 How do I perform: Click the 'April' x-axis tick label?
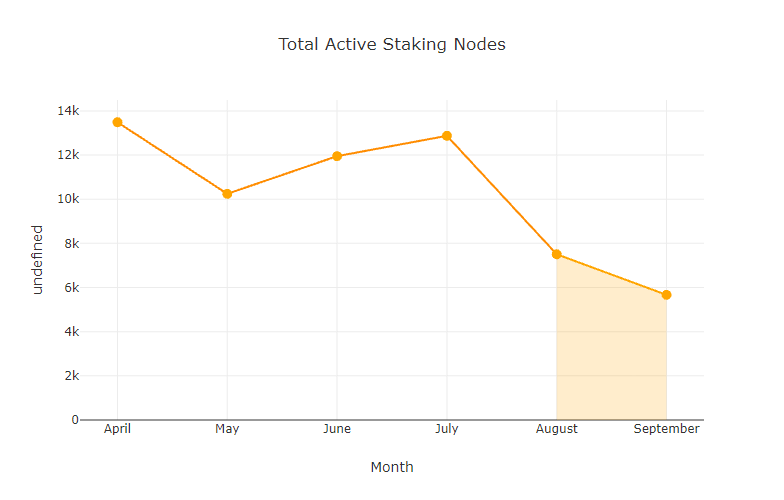[x=117, y=429]
